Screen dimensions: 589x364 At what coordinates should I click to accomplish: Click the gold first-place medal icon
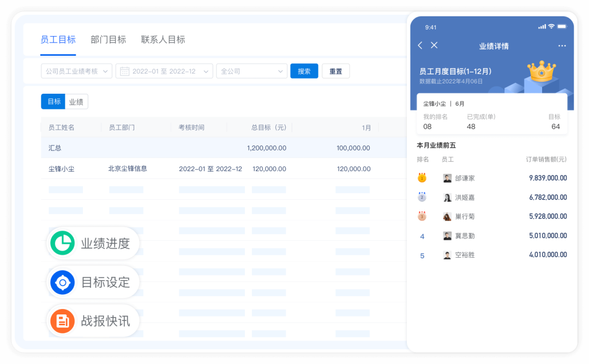point(422,178)
